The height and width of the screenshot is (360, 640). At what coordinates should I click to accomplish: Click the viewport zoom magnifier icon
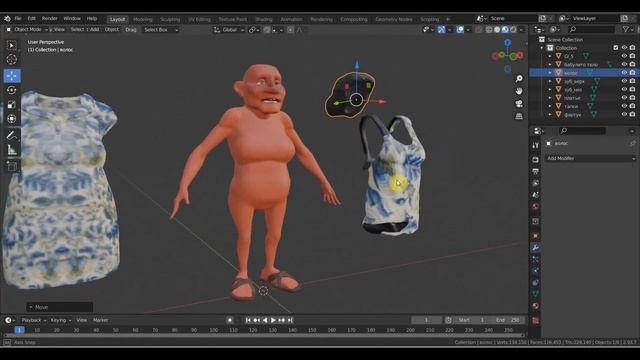coord(519,78)
